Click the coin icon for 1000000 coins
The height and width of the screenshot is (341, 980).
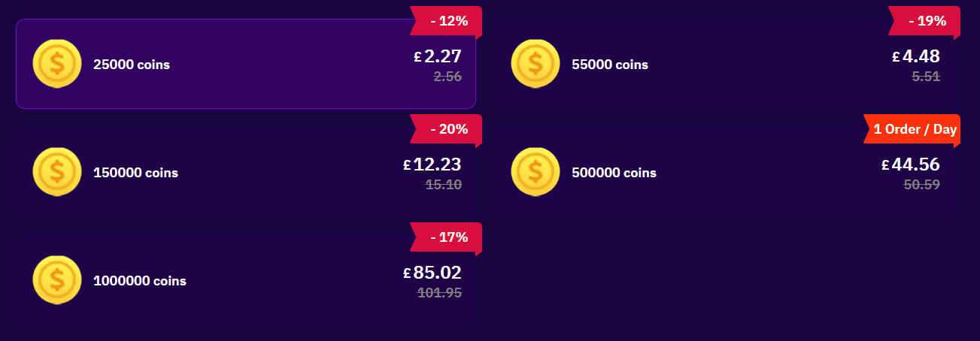[57, 280]
